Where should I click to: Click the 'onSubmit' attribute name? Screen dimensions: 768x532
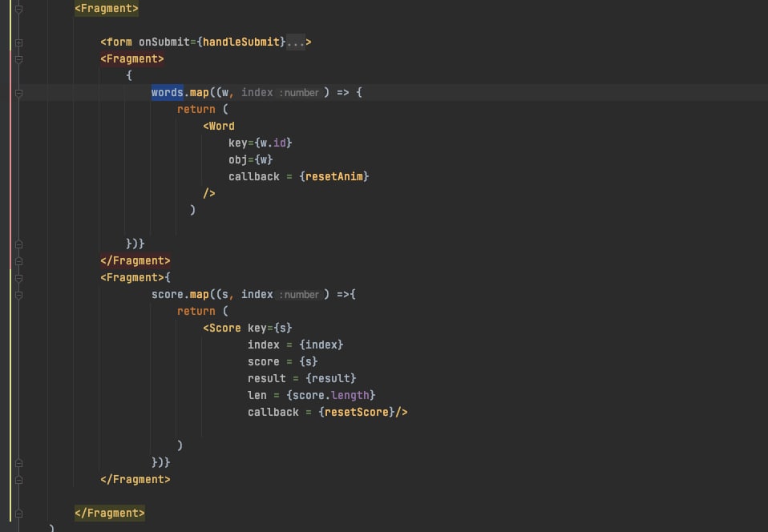point(164,42)
